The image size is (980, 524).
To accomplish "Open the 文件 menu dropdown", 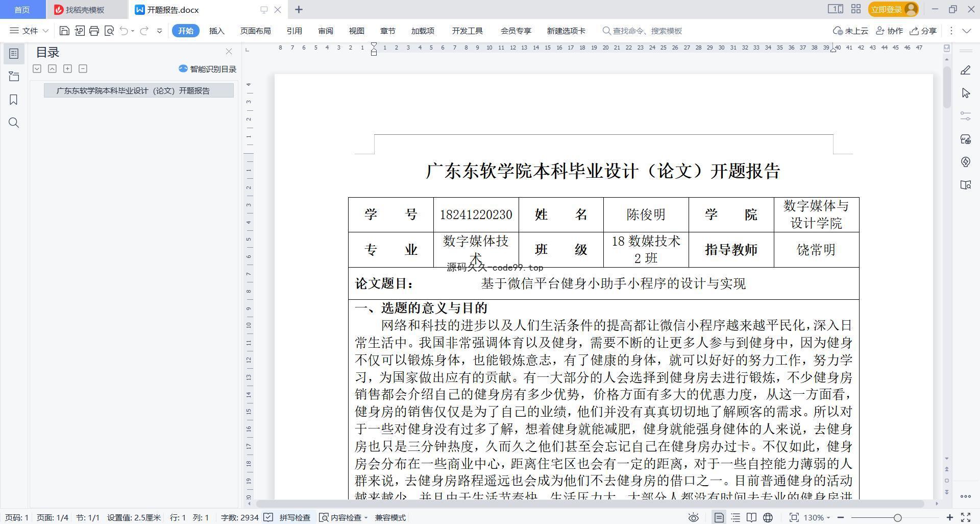I will tap(29, 31).
